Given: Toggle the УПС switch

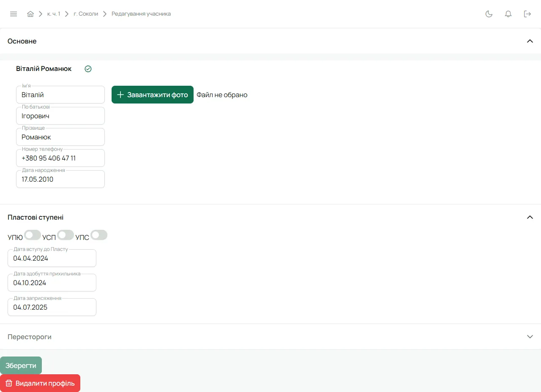Looking at the screenshot, I should click(x=99, y=235).
